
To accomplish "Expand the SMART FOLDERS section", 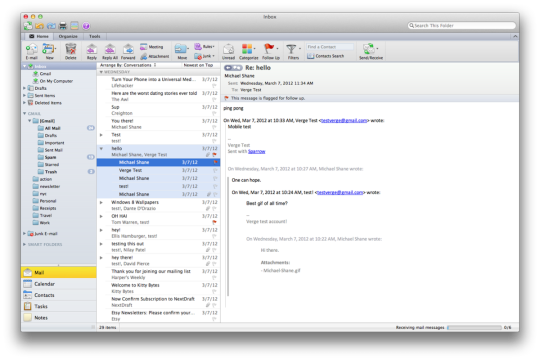I will (24, 244).
